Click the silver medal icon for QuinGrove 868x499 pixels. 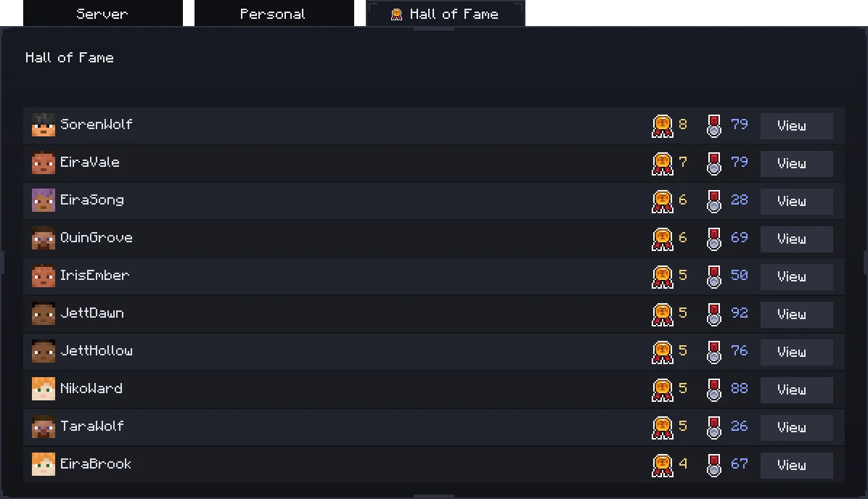tap(714, 239)
